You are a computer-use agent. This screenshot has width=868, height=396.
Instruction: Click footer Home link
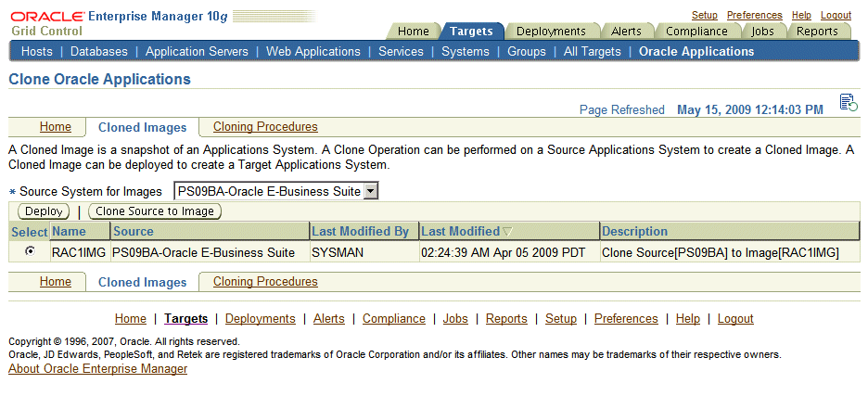click(x=131, y=318)
